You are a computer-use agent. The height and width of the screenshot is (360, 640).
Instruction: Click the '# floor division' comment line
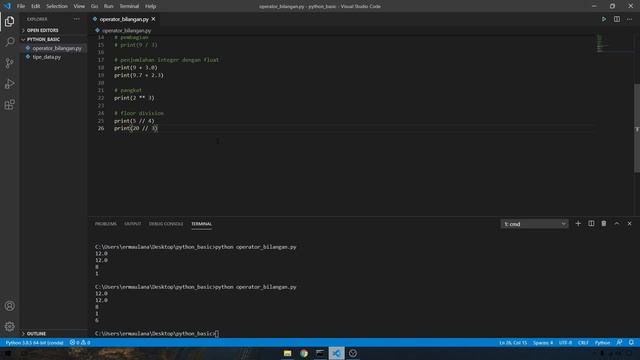point(139,113)
